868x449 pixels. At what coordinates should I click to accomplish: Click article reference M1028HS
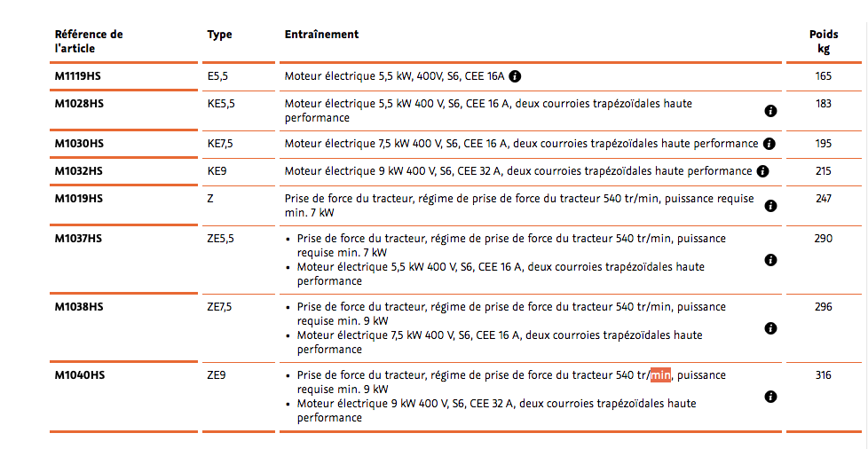[79, 104]
